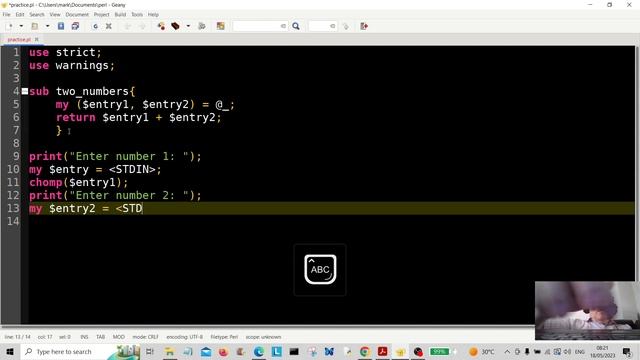The height and width of the screenshot is (360, 640).
Task: Open the color chooser icon
Action: [220, 26]
